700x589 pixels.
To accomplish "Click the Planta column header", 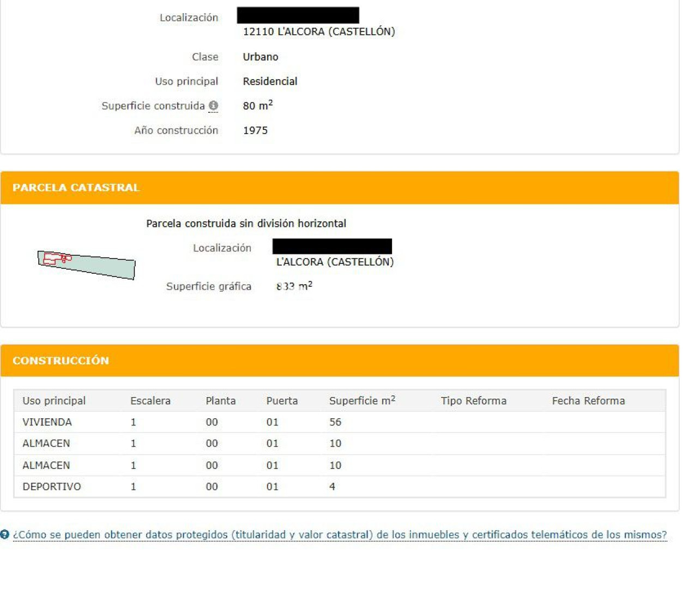I will [220, 401].
